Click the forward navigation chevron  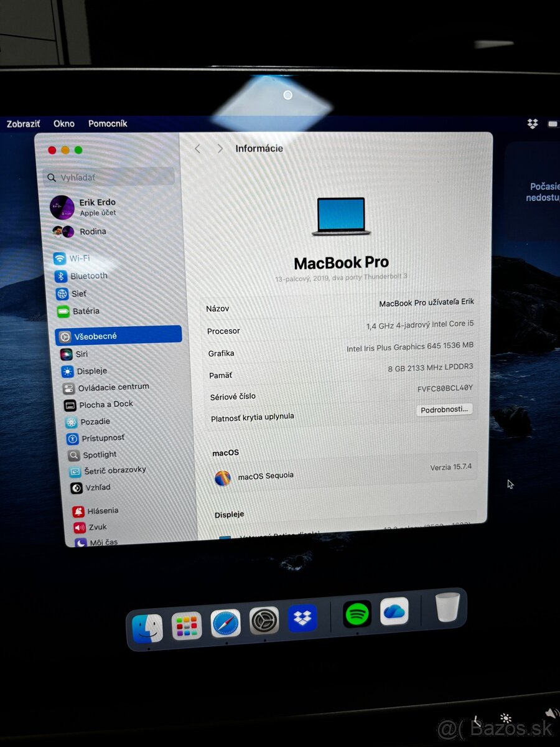[220, 148]
